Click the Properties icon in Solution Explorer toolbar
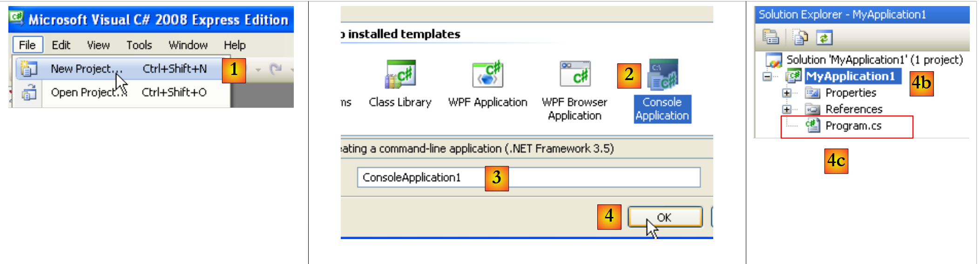 (x=770, y=37)
